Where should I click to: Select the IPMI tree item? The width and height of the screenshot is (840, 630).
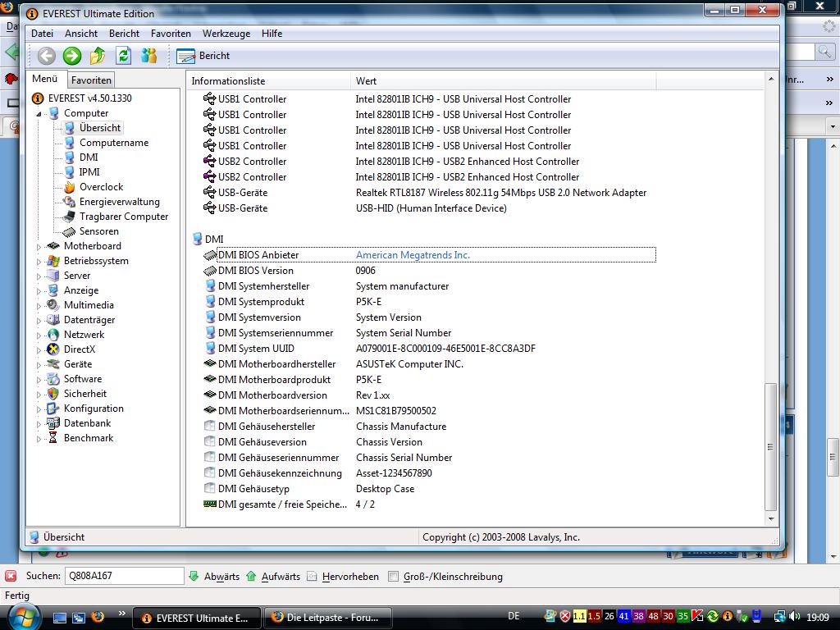coord(89,172)
